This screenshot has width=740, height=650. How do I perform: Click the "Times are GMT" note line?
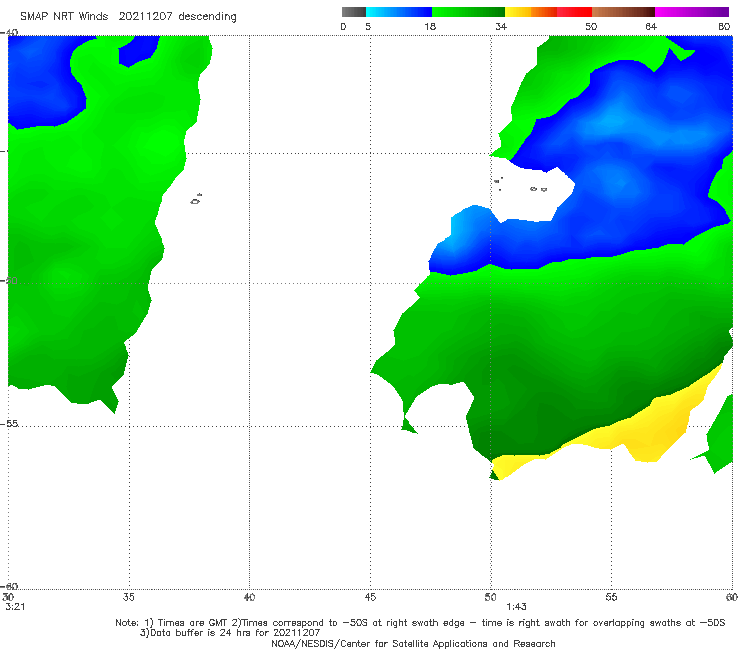coord(420,623)
